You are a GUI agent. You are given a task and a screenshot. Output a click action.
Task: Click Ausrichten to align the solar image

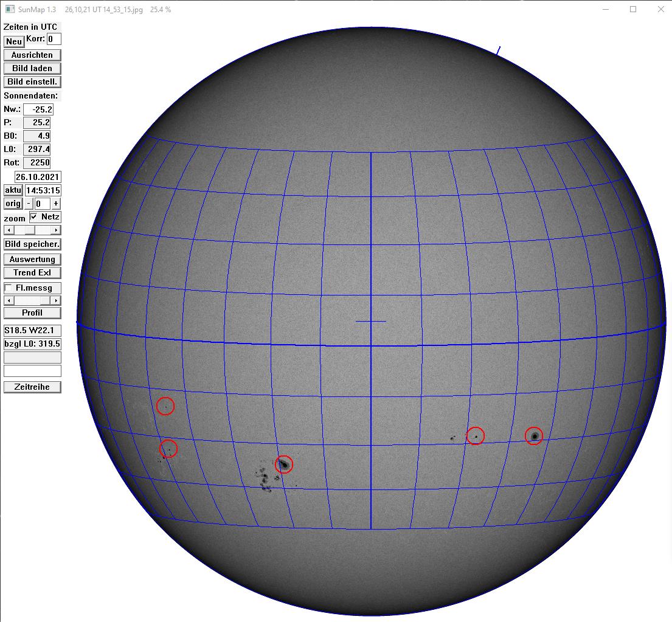click(x=32, y=55)
